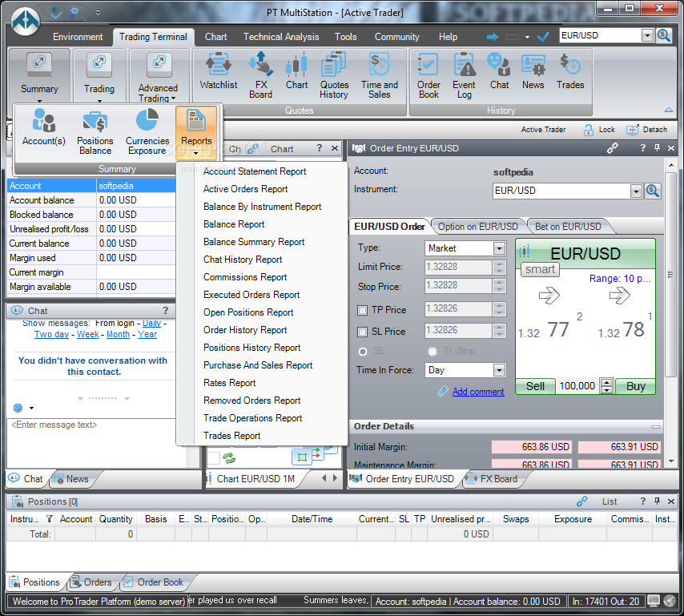This screenshot has width=684, height=616.
Task: Click the blue checkmark in the title toolbar
Action: [543, 37]
